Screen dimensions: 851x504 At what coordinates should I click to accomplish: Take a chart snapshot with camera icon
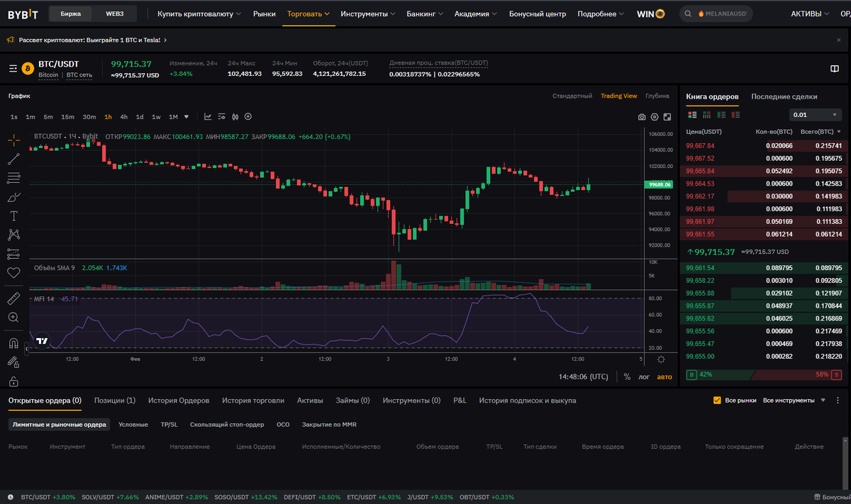tap(642, 117)
